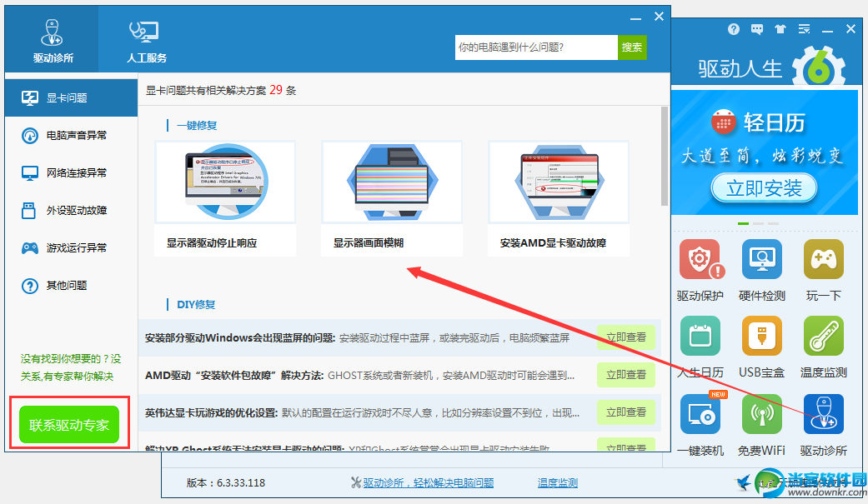This screenshot has width=868, height=504.
Task: Click the green 搜索 button
Action: 632,47
